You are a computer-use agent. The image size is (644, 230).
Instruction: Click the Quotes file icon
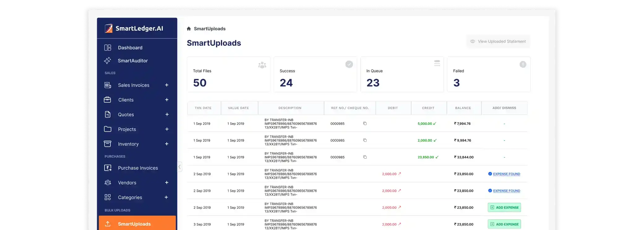[x=108, y=114]
